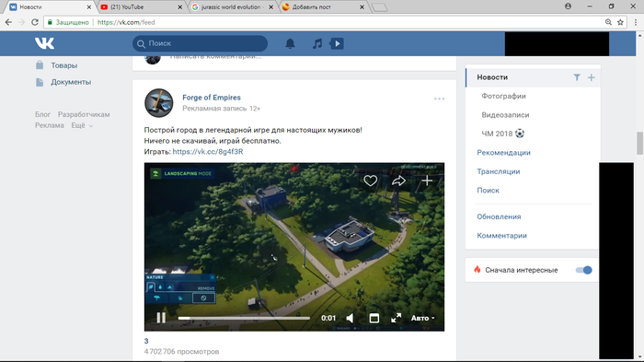Expand the Ещё footer menu
This screenshot has width=644, height=362.
pos(82,125)
